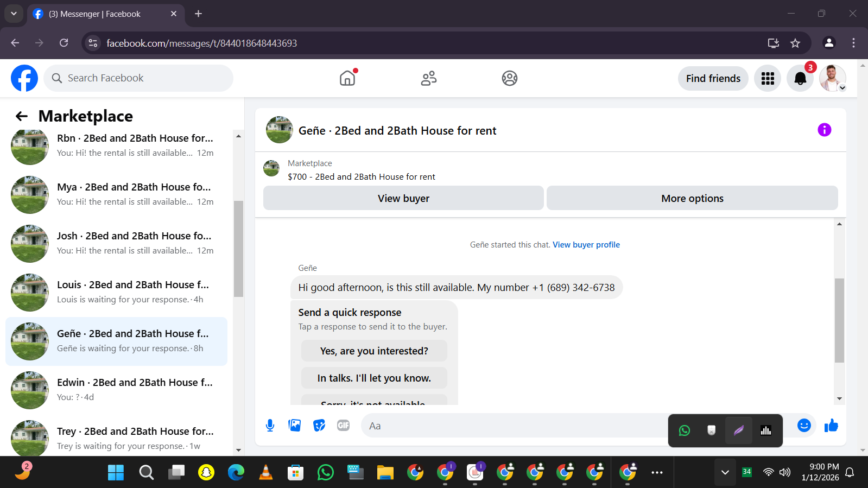Click WhatsApp icon in floating toolbar

[685, 430]
